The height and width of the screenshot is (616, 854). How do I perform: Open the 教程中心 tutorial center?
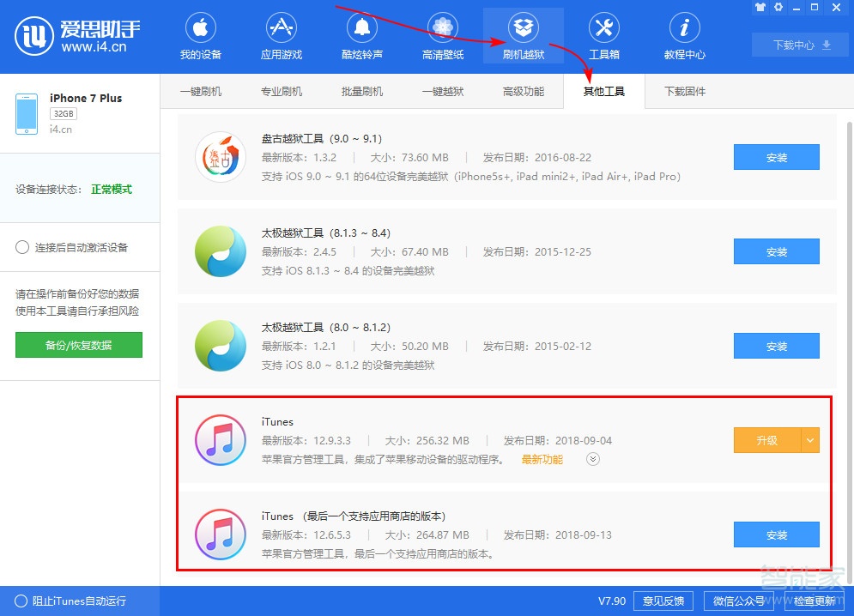click(684, 34)
